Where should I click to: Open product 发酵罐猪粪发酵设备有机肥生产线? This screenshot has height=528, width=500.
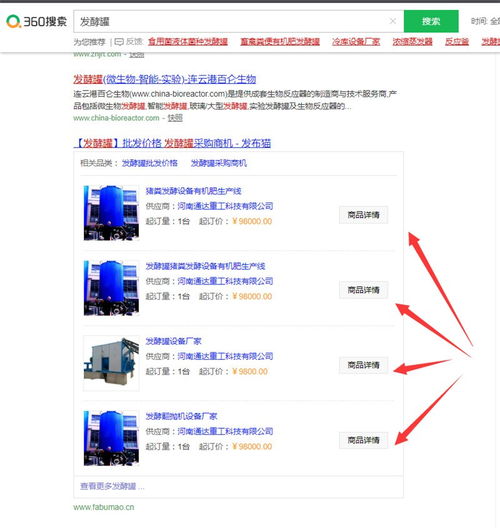pyautogui.click(x=205, y=266)
